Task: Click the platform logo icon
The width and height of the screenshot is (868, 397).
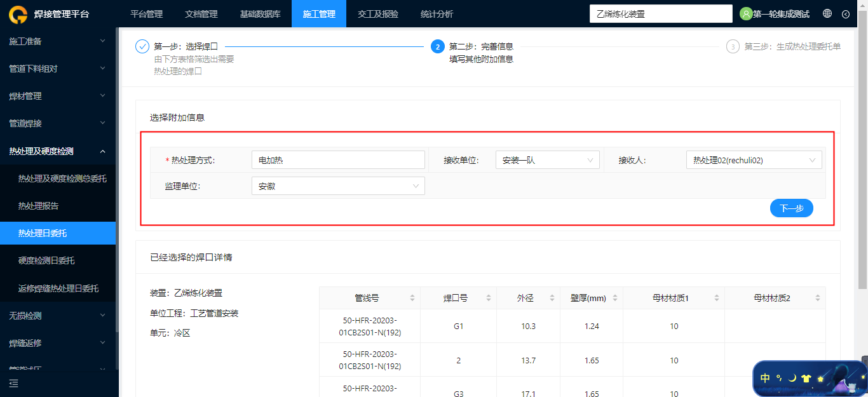Action: point(18,14)
